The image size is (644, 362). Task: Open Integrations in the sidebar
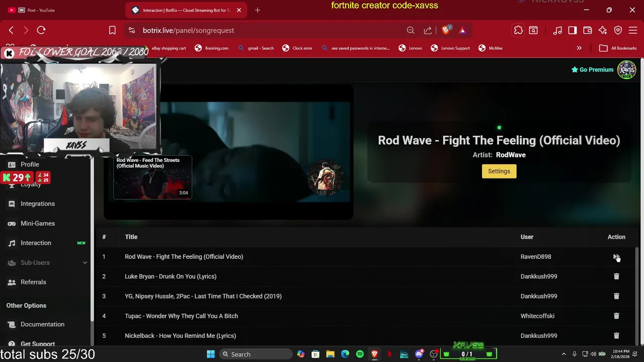(38, 204)
